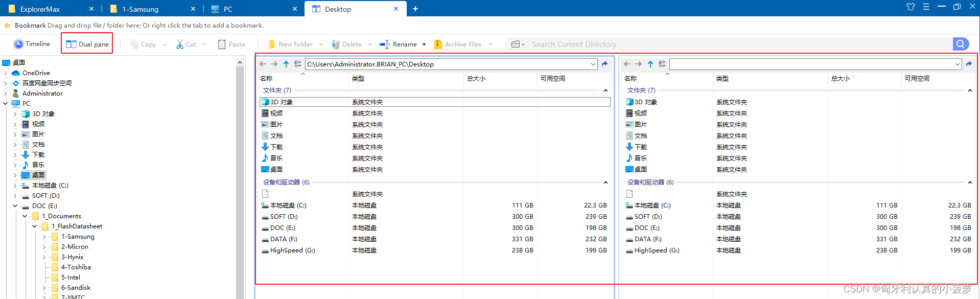This screenshot has height=299, width=980.
Task: Select Administrator in the tree
Action: pyautogui.click(x=42, y=94)
